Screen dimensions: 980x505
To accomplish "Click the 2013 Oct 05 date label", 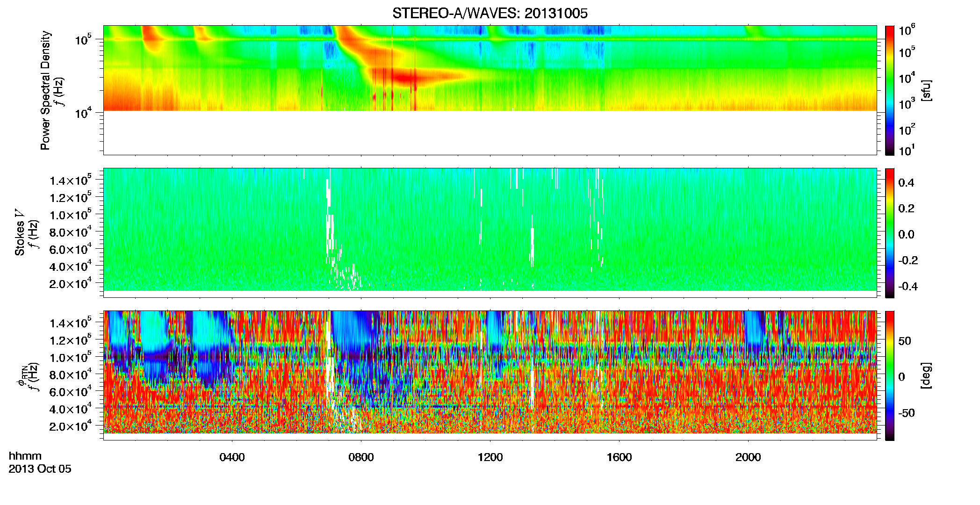I will click(x=40, y=469).
